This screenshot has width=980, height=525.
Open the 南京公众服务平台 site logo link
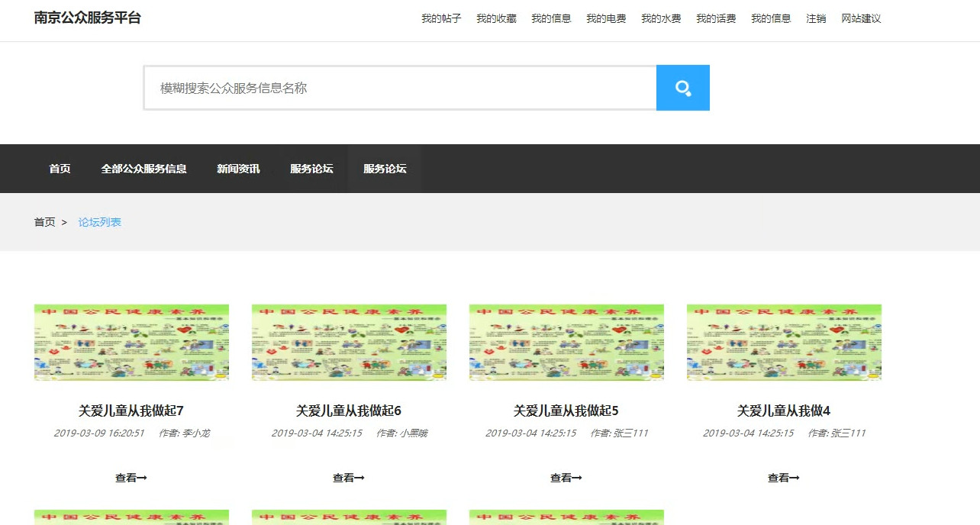88,18
